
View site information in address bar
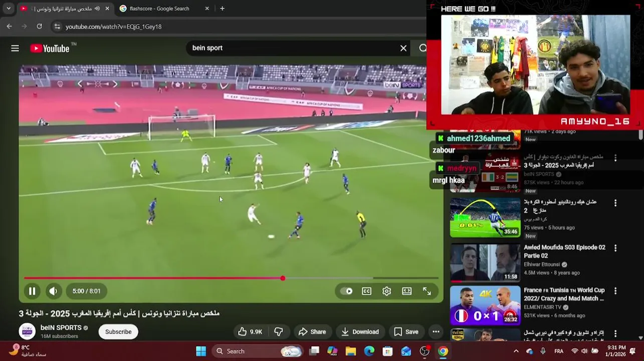pyautogui.click(x=57, y=27)
